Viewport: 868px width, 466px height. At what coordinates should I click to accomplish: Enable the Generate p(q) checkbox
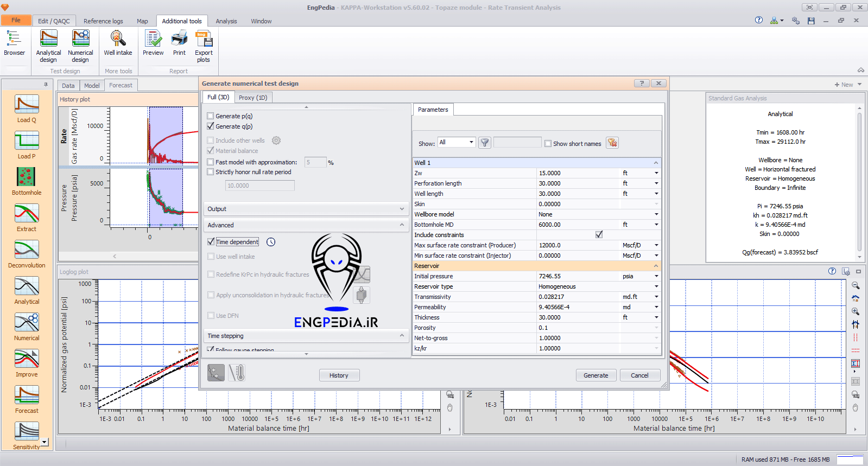[x=211, y=116]
